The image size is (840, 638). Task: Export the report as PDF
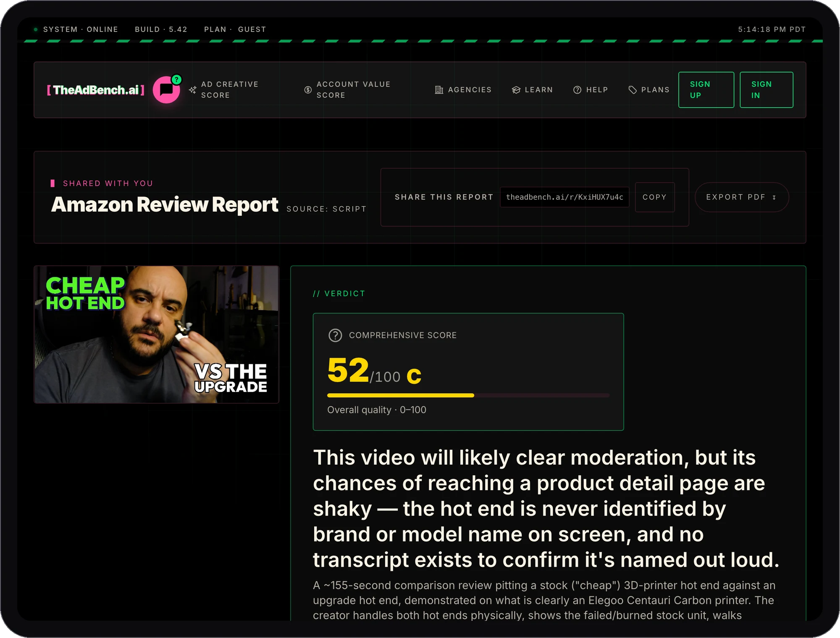pos(742,197)
